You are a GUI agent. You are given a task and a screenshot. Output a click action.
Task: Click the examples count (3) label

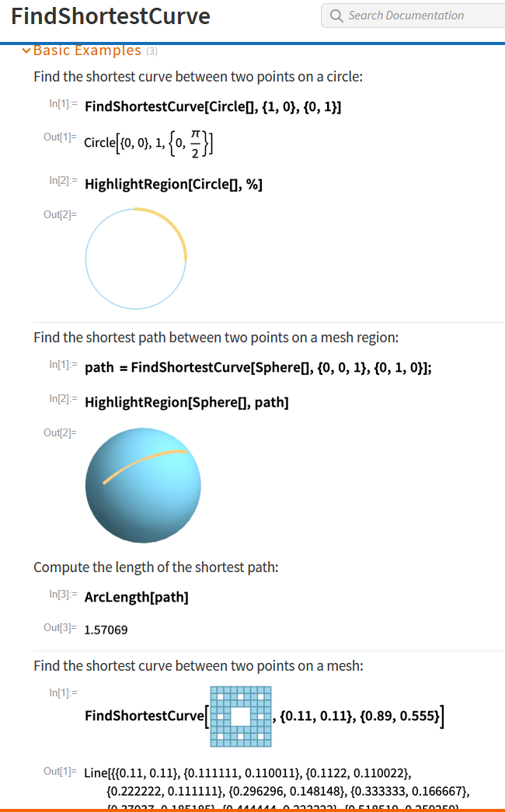[x=152, y=51]
